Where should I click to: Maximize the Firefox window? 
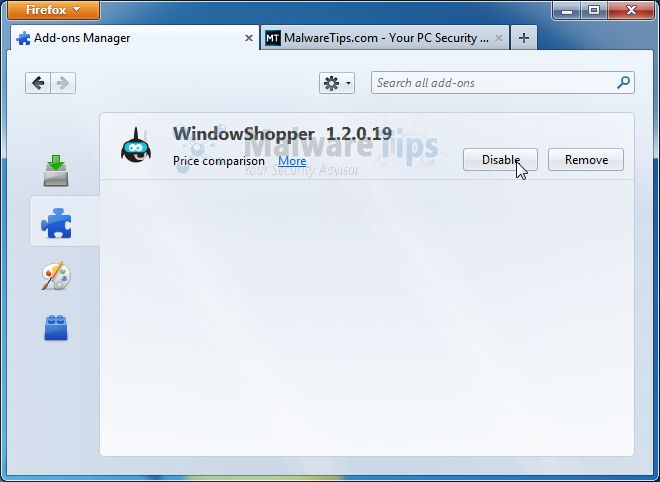(594, 10)
